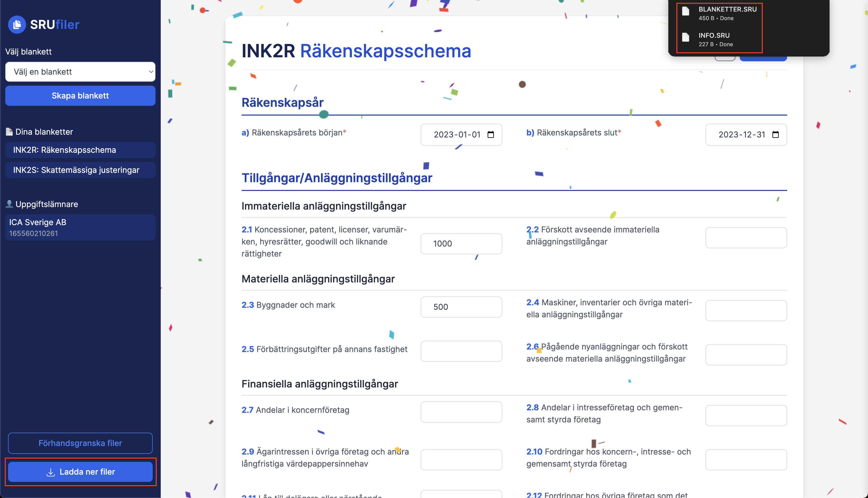Click Finansiella anläggningstillgångar subheading
This screenshot has height=498, width=868.
[320, 384]
